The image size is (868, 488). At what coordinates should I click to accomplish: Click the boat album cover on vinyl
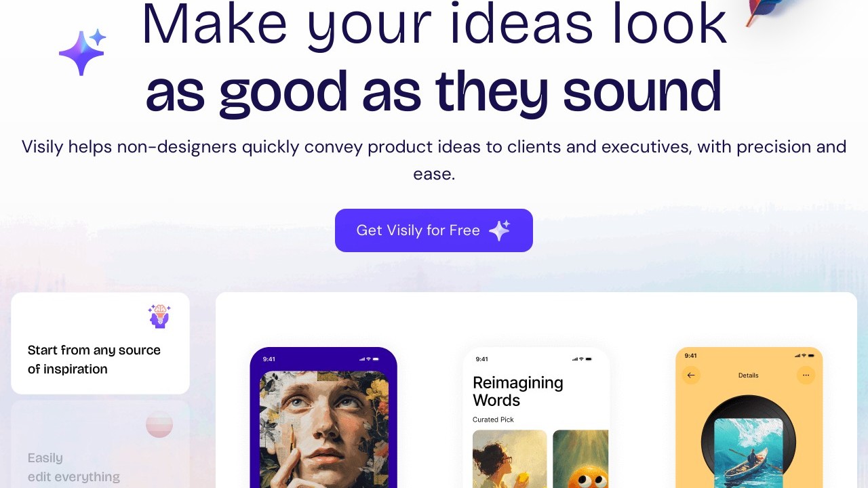(x=749, y=452)
